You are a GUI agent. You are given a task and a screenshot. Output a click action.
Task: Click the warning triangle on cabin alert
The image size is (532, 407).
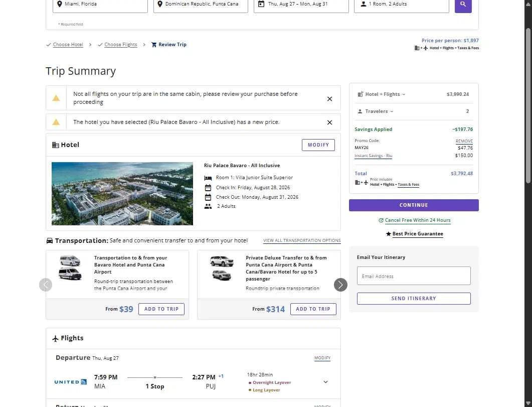[56, 98]
